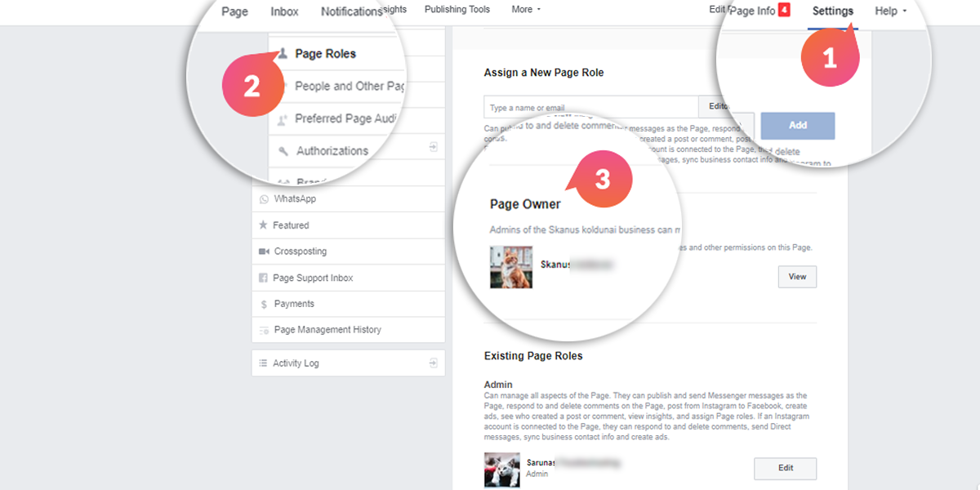Click View button for Page Owner
The image size is (980, 490).
click(x=796, y=277)
